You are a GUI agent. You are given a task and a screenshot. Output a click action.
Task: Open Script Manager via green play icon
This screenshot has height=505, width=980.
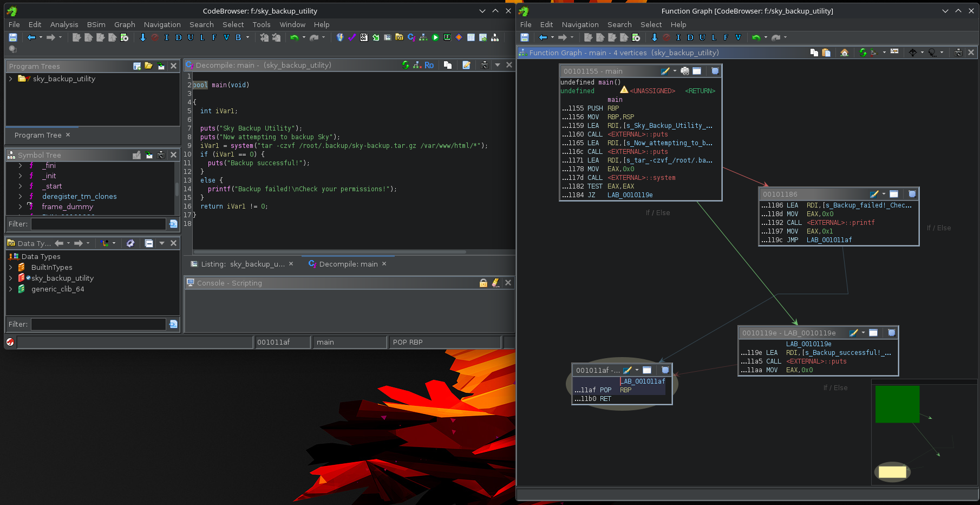[x=435, y=37]
